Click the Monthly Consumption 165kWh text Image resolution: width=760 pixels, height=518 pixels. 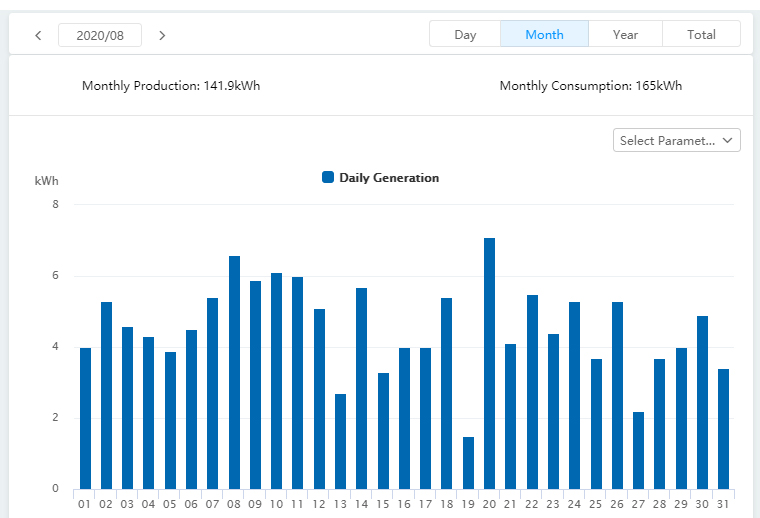[590, 86]
